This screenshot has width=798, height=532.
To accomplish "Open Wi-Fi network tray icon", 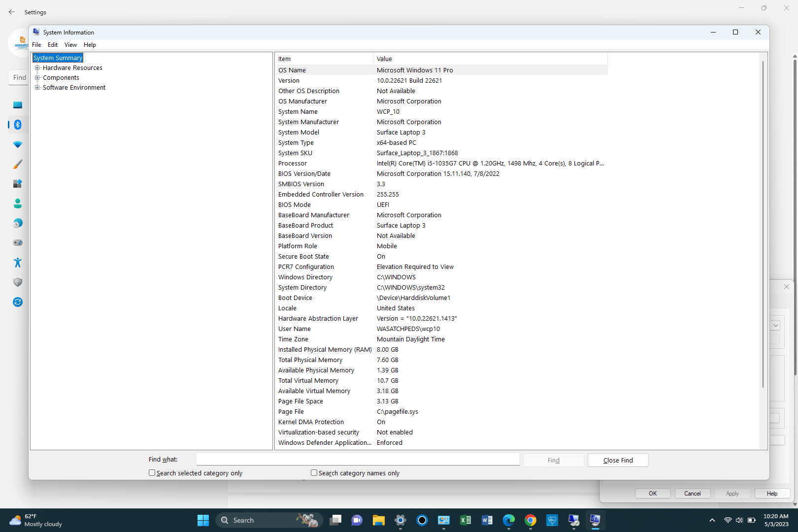I will [728, 520].
